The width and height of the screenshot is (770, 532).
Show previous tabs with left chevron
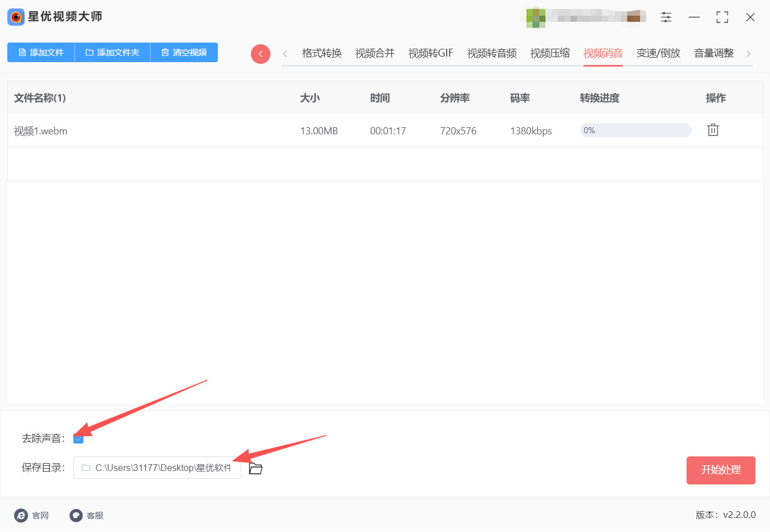(x=285, y=54)
